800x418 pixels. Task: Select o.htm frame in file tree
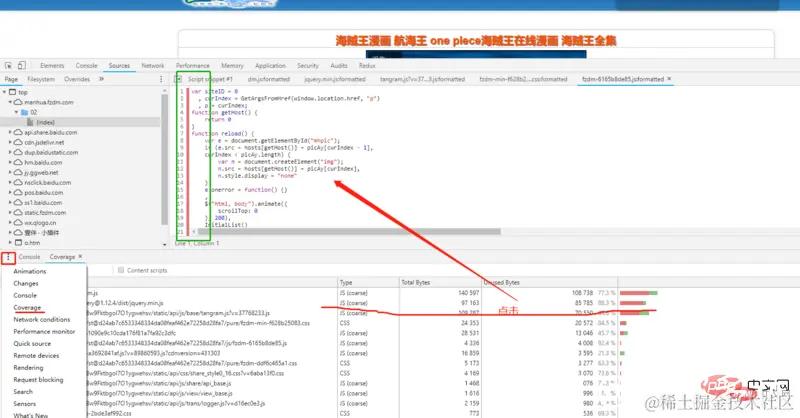click(x=32, y=242)
